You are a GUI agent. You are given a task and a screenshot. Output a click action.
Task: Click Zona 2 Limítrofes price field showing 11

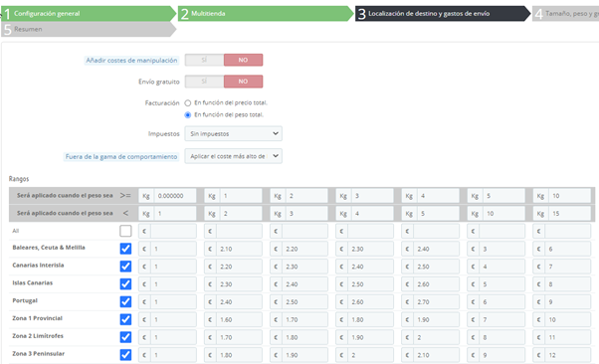tap(568, 337)
